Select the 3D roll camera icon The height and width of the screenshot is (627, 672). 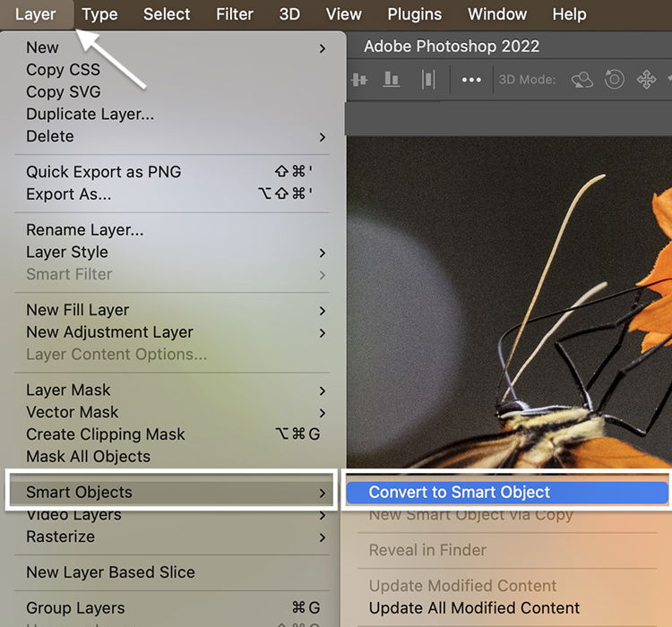614,80
